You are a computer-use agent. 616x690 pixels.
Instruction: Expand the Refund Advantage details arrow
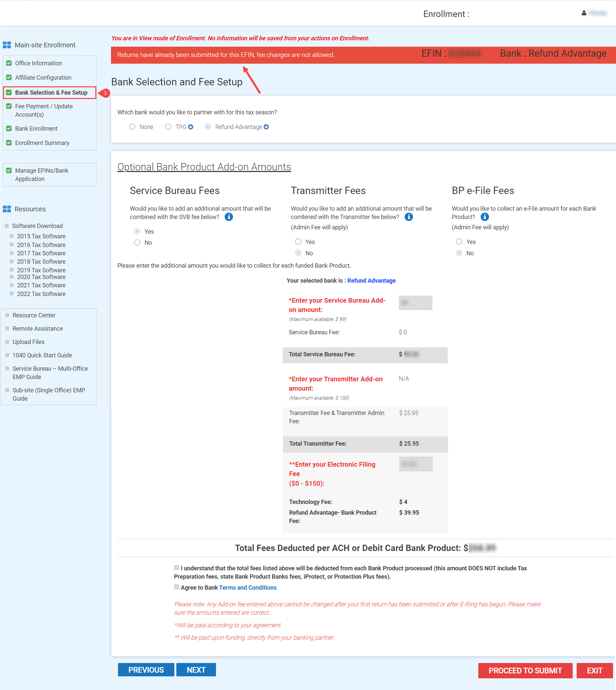click(266, 127)
